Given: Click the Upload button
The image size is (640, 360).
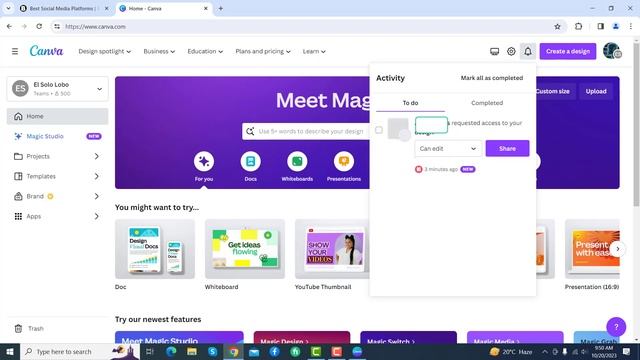Looking at the screenshot, I should 596,91.
